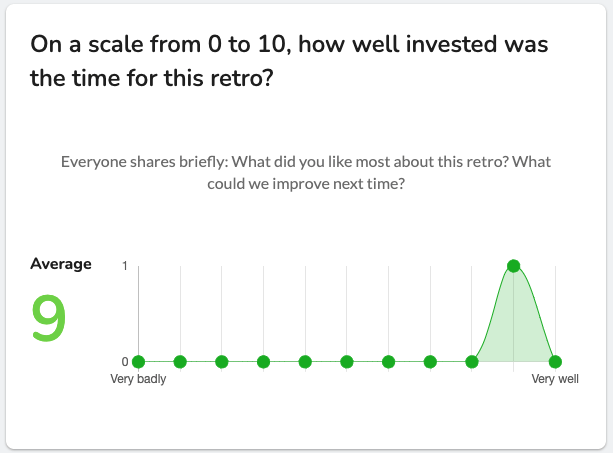
Task: Click the retro question heading text
Action: (289, 61)
